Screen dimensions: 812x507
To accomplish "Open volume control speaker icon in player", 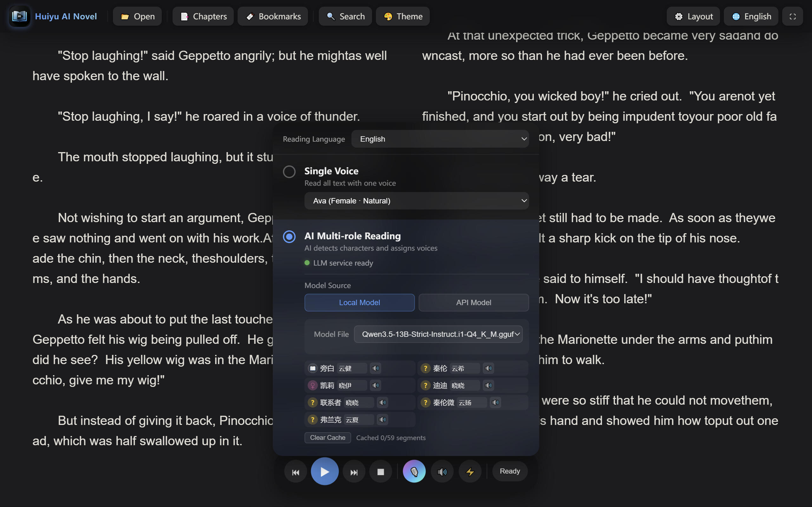I will [442, 472].
